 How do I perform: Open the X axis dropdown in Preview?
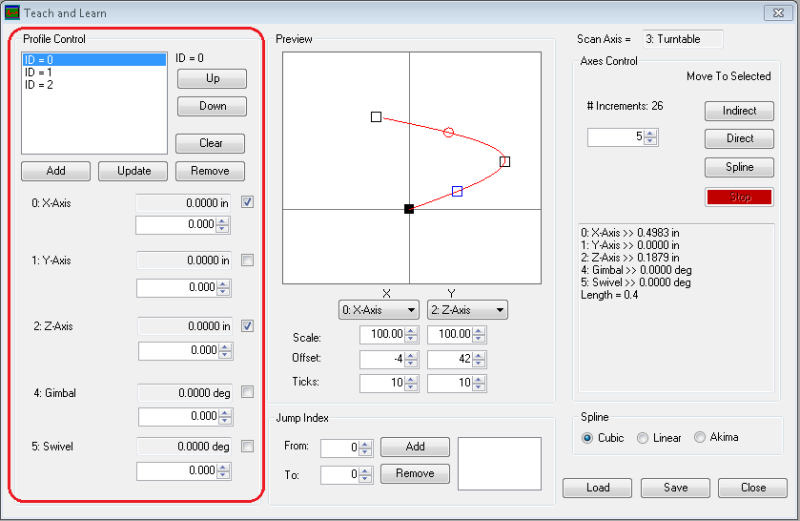pyautogui.click(x=379, y=310)
